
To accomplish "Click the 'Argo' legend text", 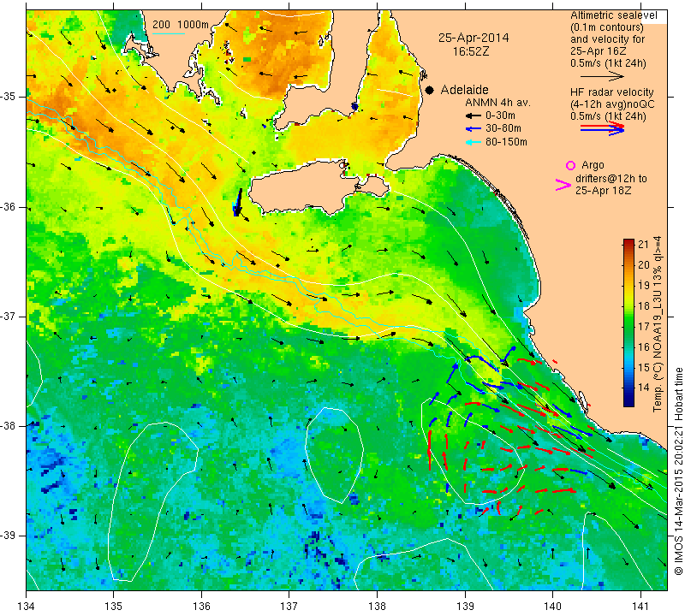I will click(x=593, y=165).
